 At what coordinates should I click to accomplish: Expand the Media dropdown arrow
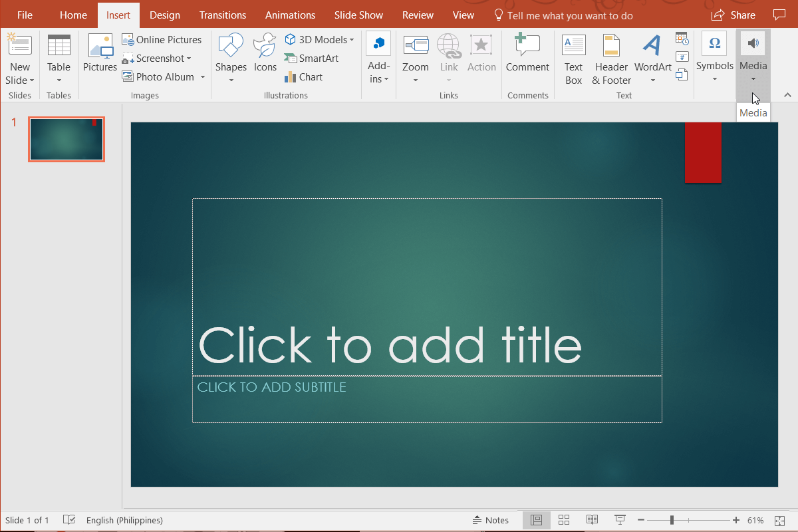coord(753,79)
